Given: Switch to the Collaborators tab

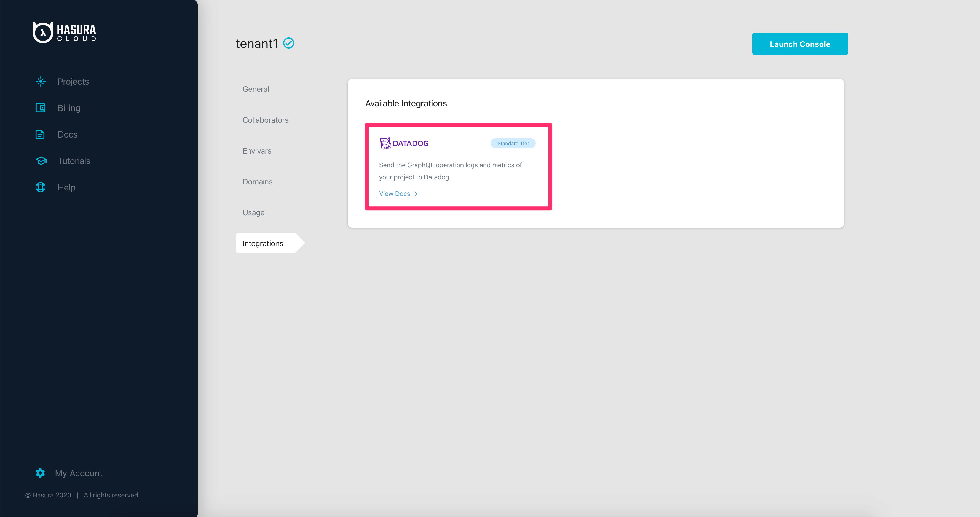Looking at the screenshot, I should (x=265, y=120).
